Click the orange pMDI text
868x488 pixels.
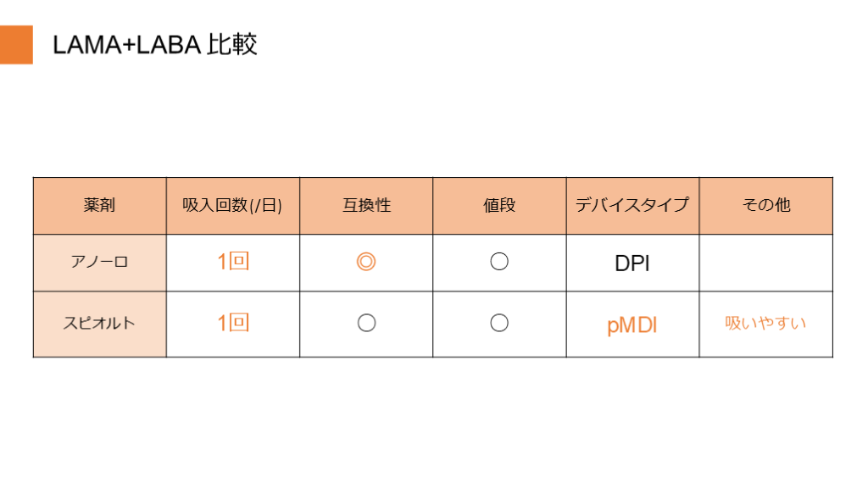tap(632, 325)
